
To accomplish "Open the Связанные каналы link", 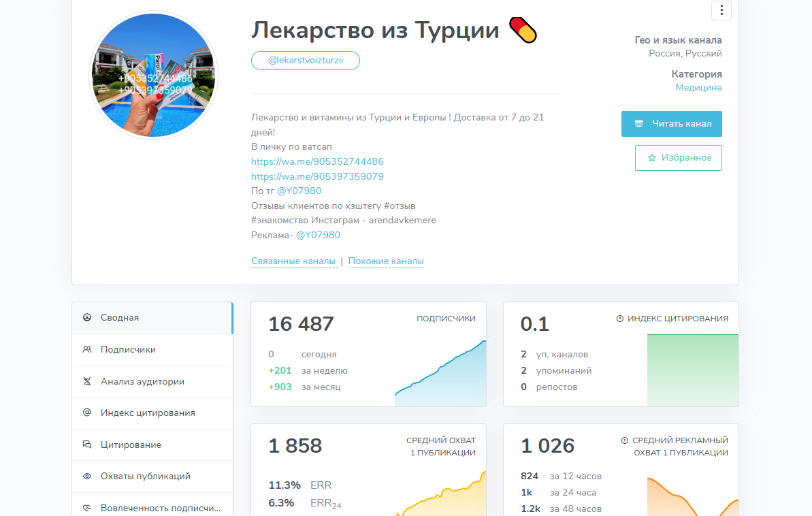I will [x=294, y=261].
